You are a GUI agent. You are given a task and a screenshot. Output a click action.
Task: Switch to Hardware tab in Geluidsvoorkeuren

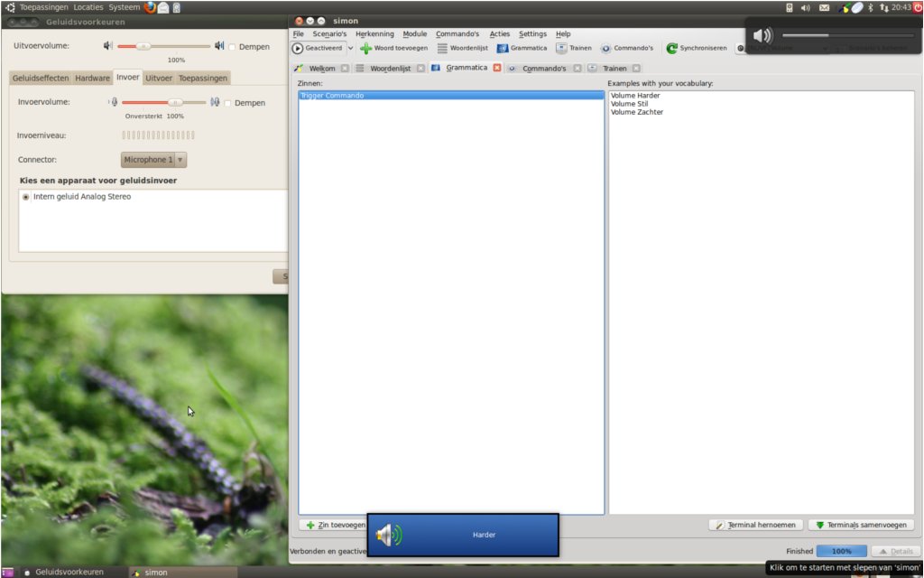(x=93, y=79)
